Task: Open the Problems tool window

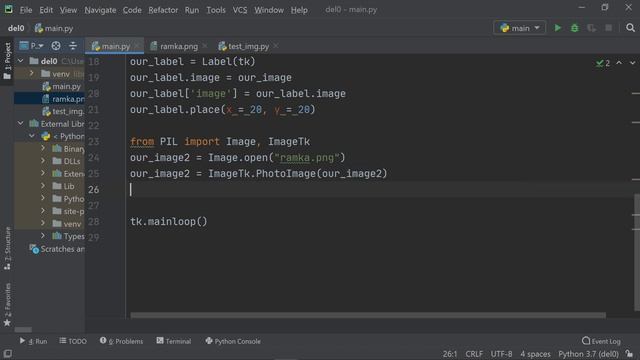Action: click(121, 341)
